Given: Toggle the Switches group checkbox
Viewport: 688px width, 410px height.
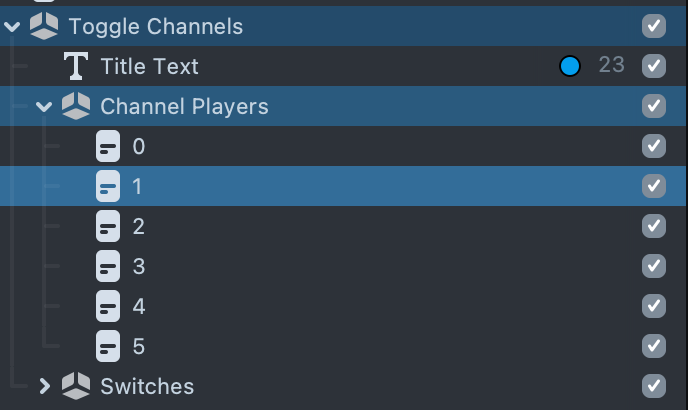Looking at the screenshot, I should 654,386.
